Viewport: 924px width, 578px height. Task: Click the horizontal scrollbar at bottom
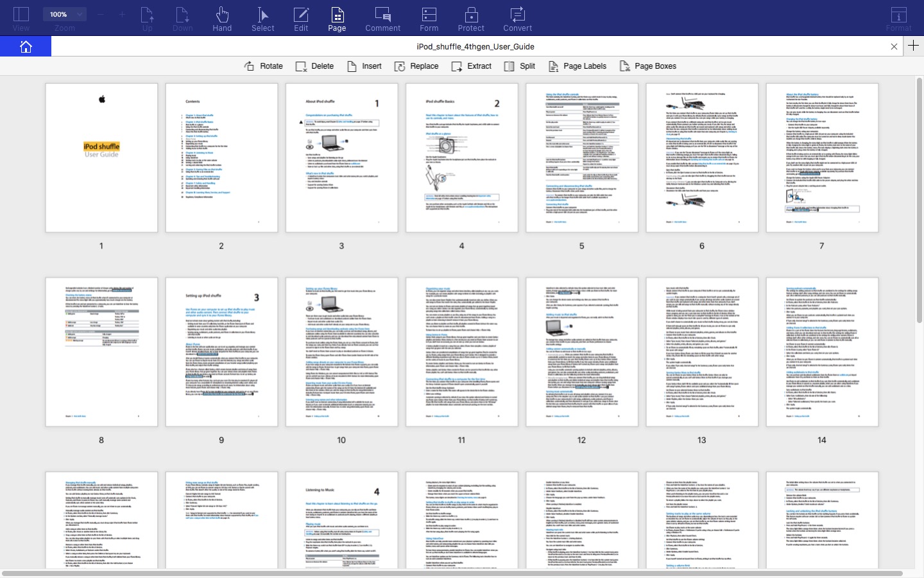[x=452, y=574]
